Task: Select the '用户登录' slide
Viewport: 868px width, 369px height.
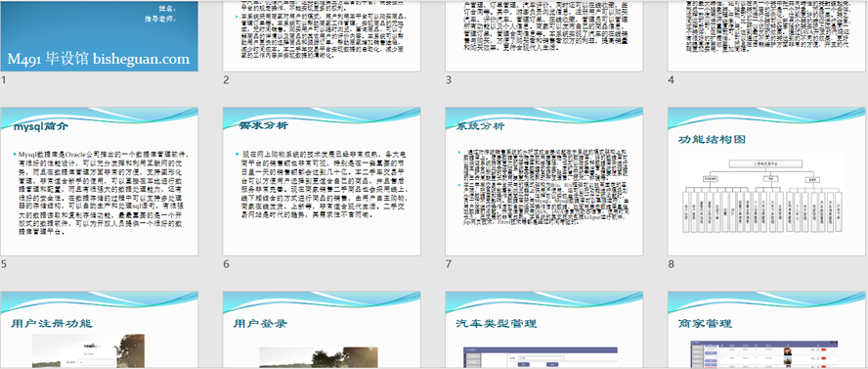Action: coord(322,330)
